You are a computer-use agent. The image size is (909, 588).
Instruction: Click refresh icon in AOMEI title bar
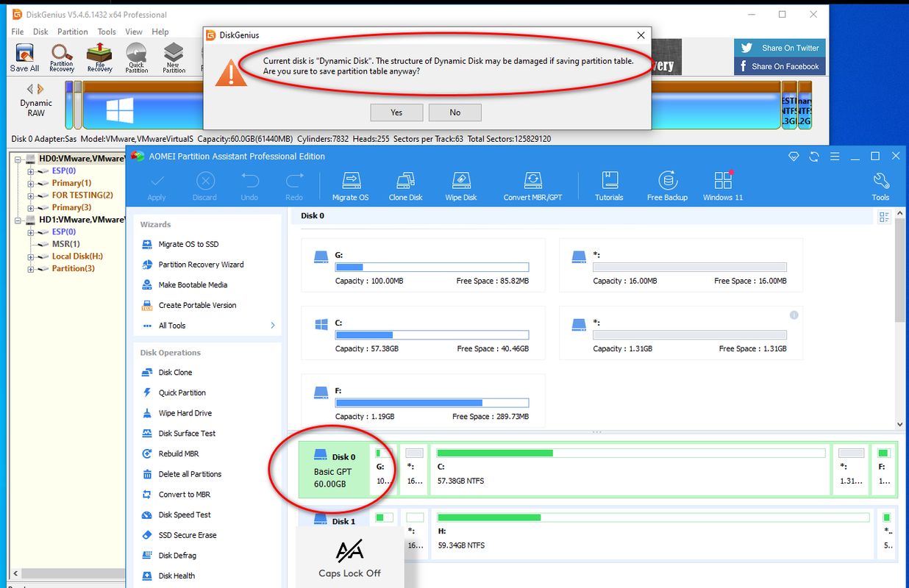(x=814, y=157)
